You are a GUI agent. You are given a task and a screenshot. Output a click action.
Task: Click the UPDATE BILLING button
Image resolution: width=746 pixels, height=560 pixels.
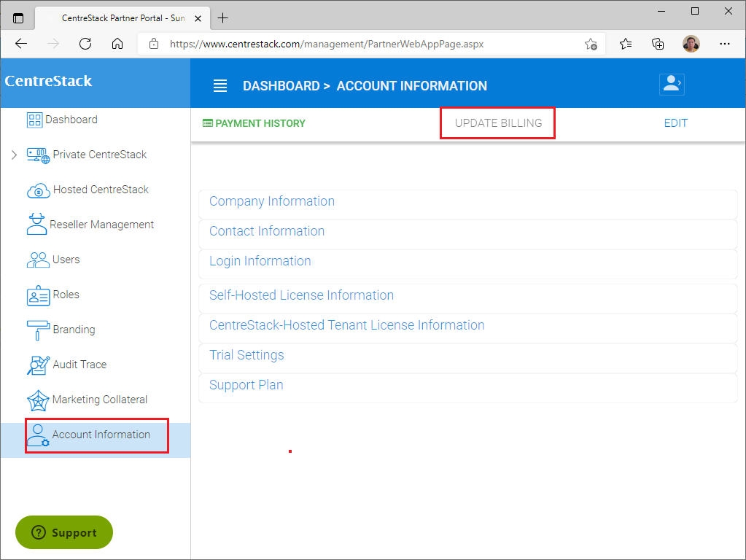point(498,123)
